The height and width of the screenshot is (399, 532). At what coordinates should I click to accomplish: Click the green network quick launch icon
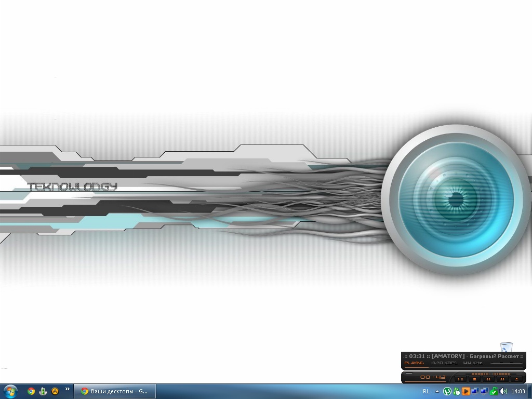(43, 391)
